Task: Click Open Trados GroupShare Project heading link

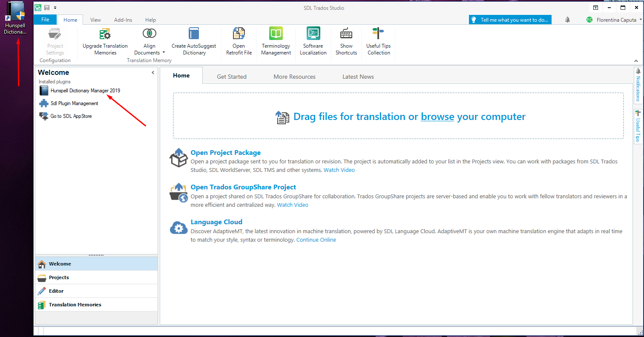Action: (x=243, y=187)
